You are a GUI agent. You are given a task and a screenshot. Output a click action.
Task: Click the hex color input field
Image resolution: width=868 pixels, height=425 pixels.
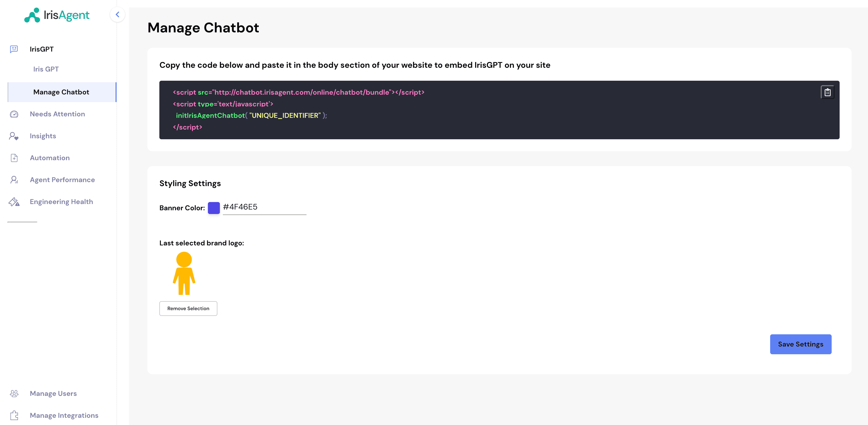pyautogui.click(x=264, y=207)
